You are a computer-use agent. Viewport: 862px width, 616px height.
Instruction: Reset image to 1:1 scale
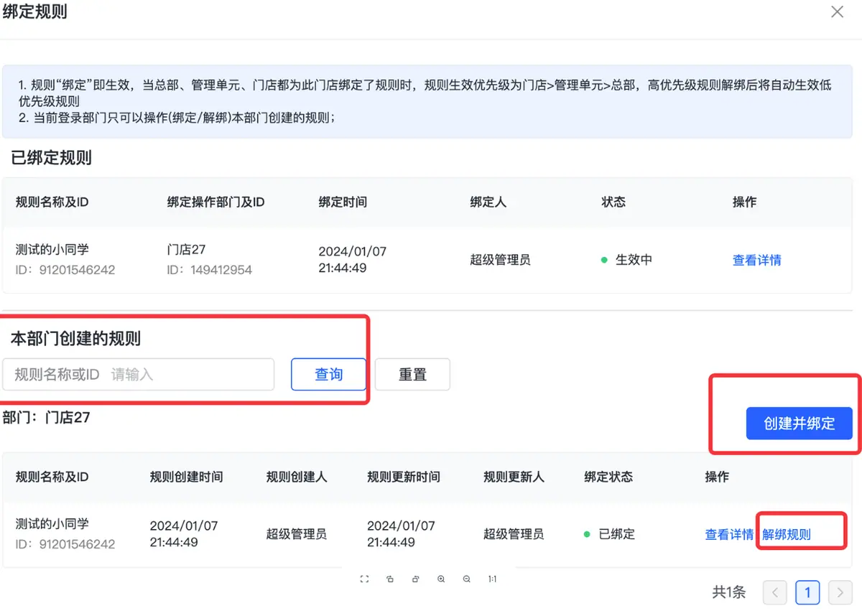[x=492, y=579]
